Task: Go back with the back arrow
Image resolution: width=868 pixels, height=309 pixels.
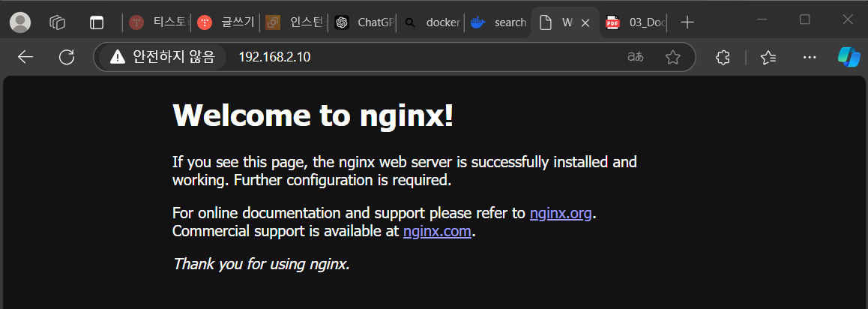Action: pyautogui.click(x=25, y=57)
